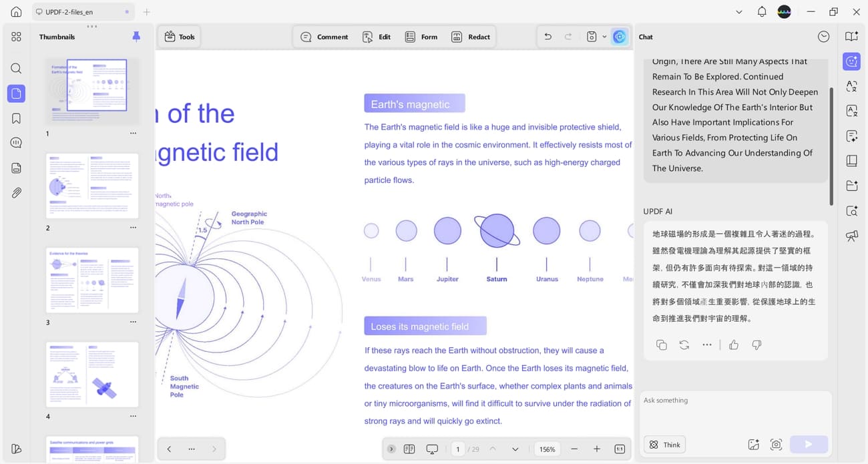The height and width of the screenshot is (464, 868).
Task: Open the Attachments paperclip panel
Action: (x=16, y=193)
